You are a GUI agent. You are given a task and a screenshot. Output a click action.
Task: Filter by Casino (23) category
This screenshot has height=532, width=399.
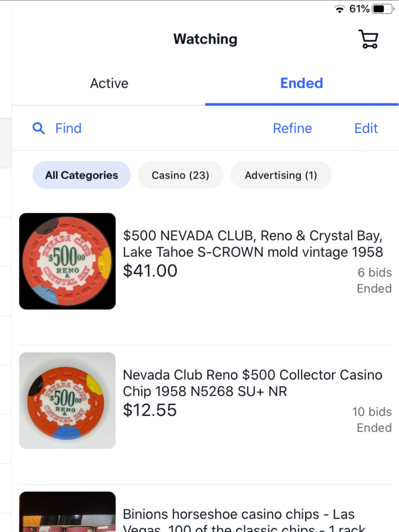[x=180, y=175]
